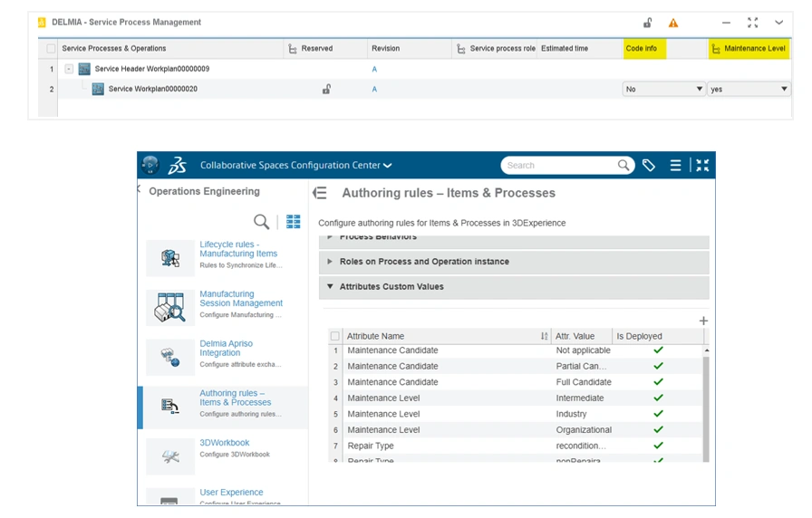This screenshot has width=812, height=518.
Task: Switch sidebar to tile list view icon
Action: click(x=293, y=222)
